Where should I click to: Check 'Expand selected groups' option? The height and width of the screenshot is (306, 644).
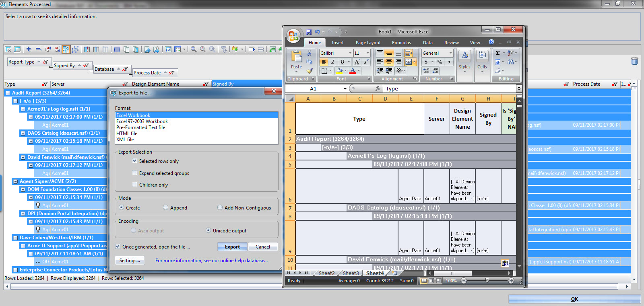135,173
